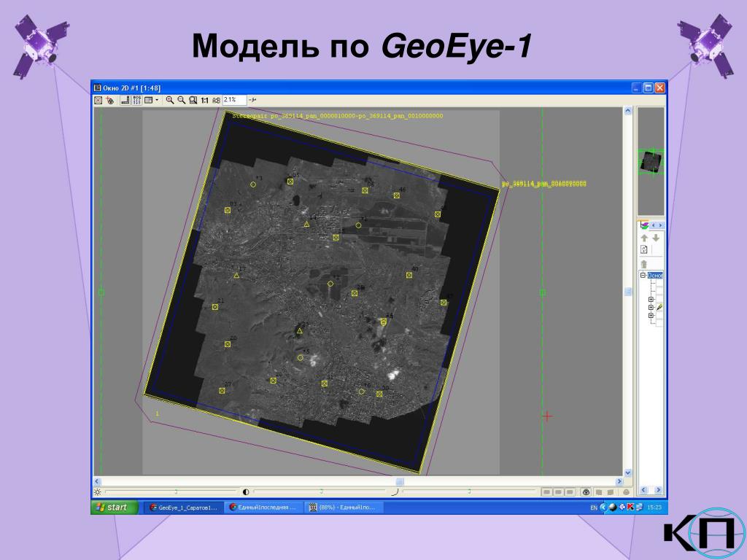The width and height of the screenshot is (747, 560).
Task: Click the zoom out magnifier icon
Action: click(181, 100)
